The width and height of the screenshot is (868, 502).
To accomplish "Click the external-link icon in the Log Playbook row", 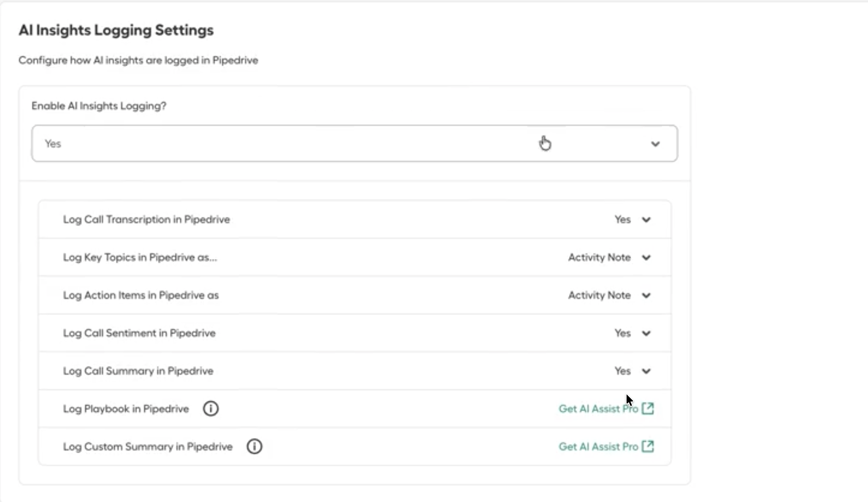I will coord(648,408).
